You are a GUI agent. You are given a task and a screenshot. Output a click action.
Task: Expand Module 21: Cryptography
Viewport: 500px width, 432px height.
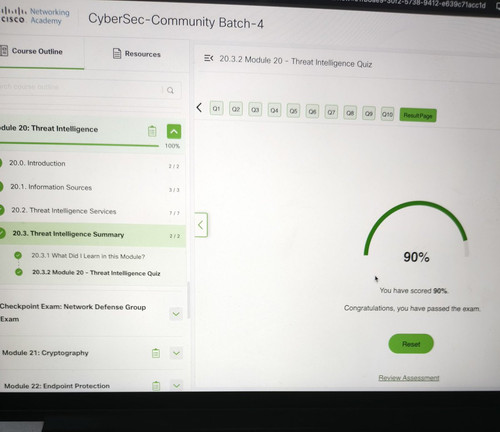[x=176, y=353]
